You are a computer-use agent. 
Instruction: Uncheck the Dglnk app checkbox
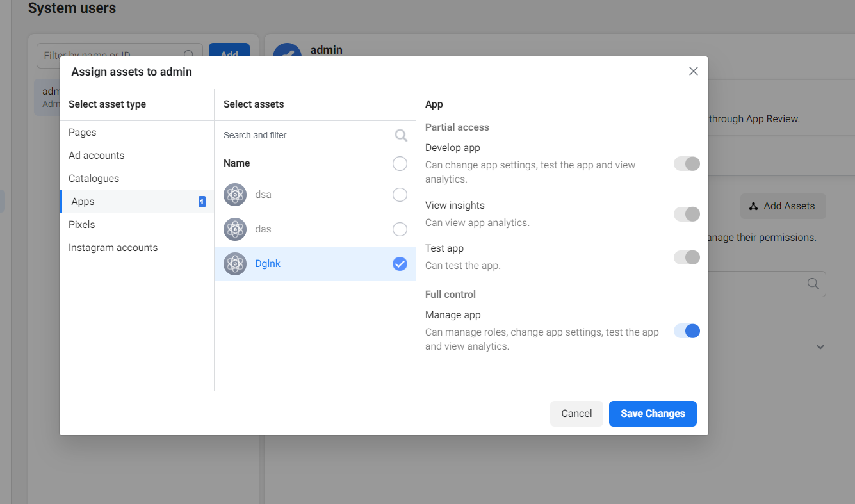tap(400, 264)
